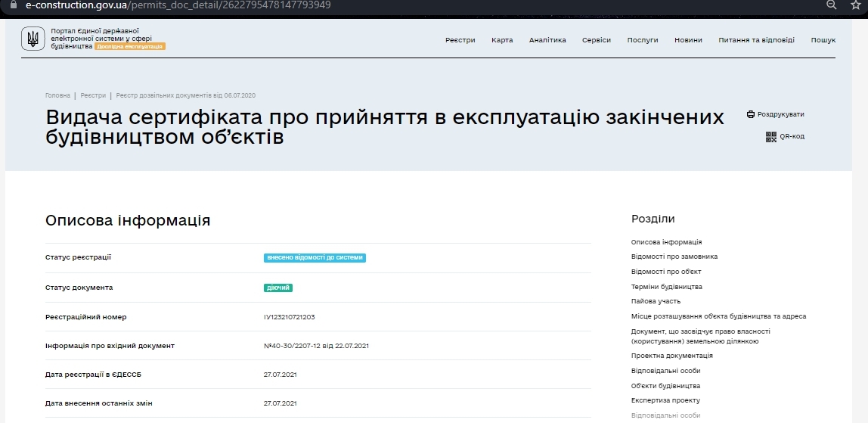Jump to section Пайова участь
Screen dimensions: 868x423
point(656,301)
